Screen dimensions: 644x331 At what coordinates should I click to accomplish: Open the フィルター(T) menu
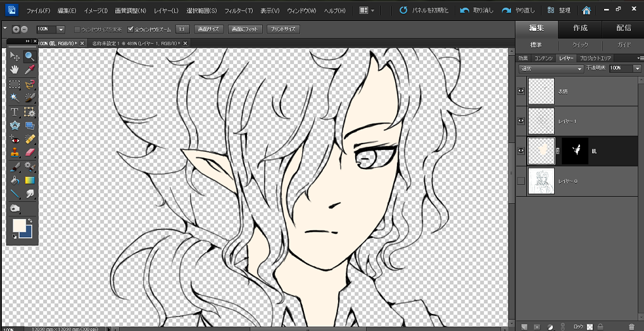click(239, 11)
